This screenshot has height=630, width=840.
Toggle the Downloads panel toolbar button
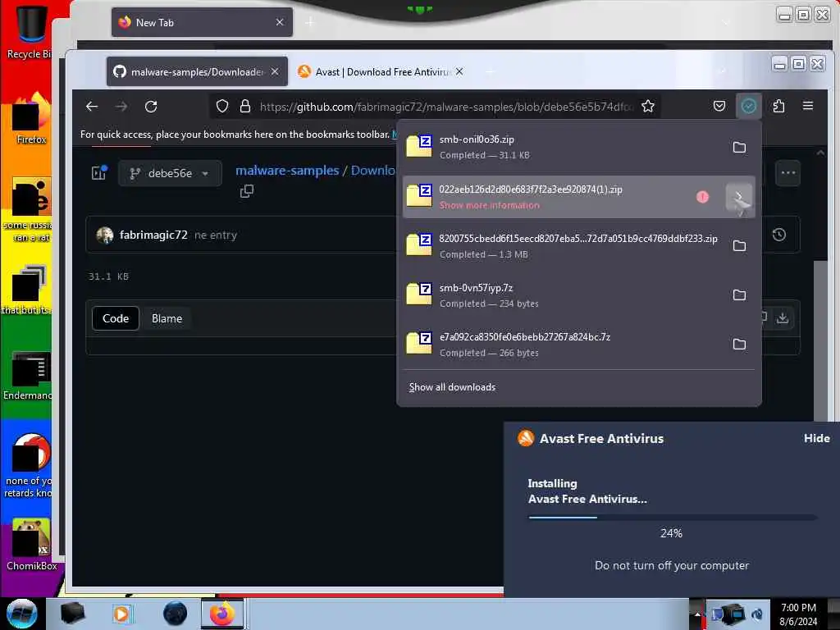[x=749, y=107]
